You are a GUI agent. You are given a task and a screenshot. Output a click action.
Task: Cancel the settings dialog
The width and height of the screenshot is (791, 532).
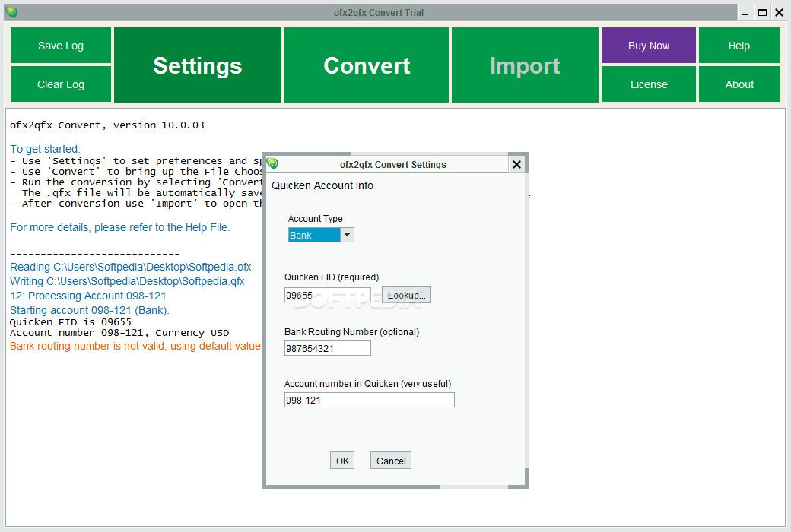pyautogui.click(x=390, y=461)
